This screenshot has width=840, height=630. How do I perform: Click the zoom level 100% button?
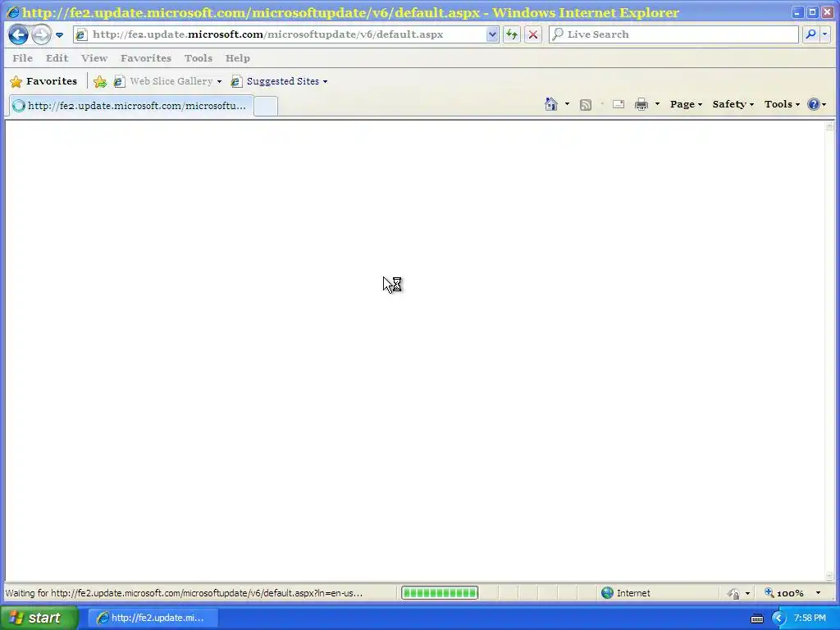[785, 593]
